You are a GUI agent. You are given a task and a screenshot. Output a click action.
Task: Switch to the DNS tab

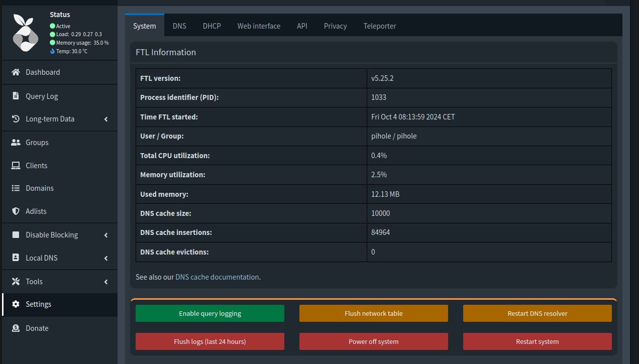coord(179,26)
